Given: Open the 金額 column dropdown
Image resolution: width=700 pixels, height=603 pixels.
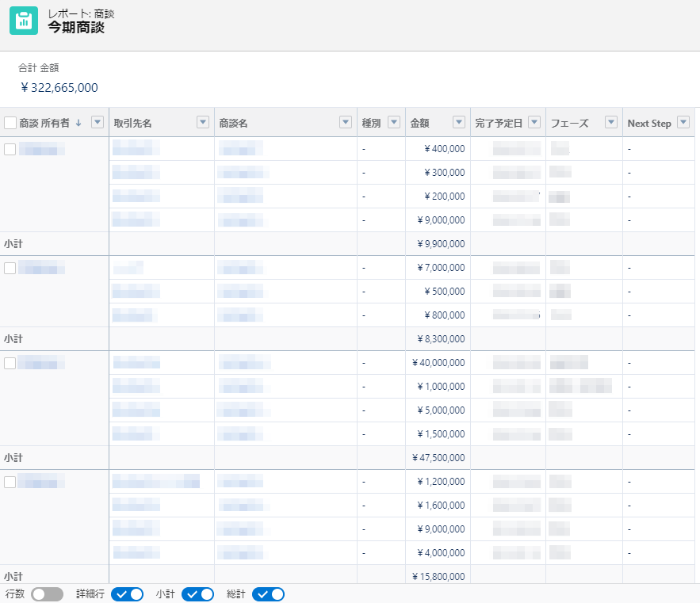Looking at the screenshot, I should point(458,122).
